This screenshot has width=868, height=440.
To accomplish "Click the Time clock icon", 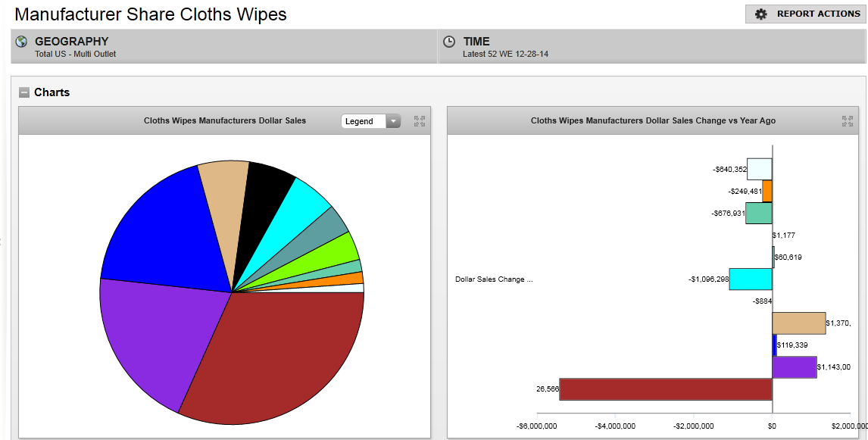I will [x=449, y=42].
